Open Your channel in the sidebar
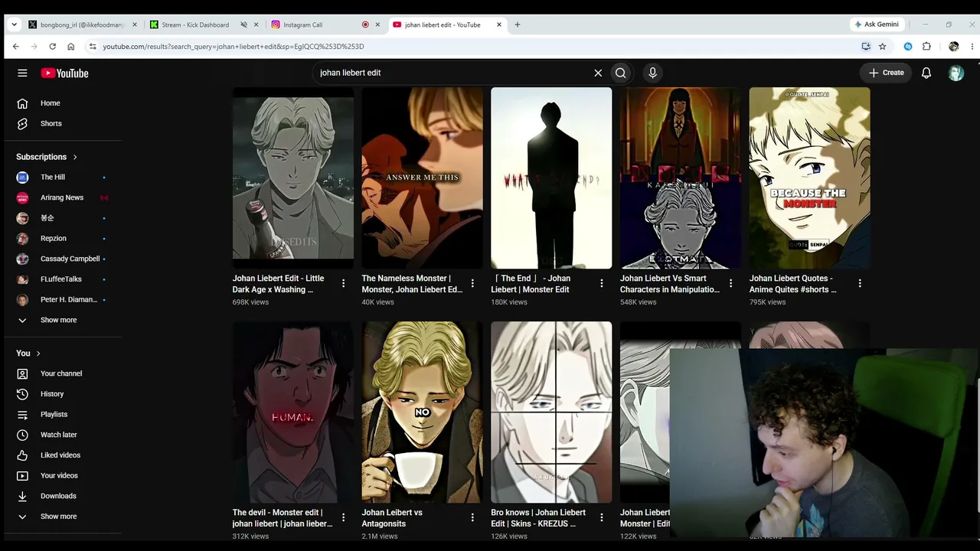The image size is (980, 551). pos(63,373)
